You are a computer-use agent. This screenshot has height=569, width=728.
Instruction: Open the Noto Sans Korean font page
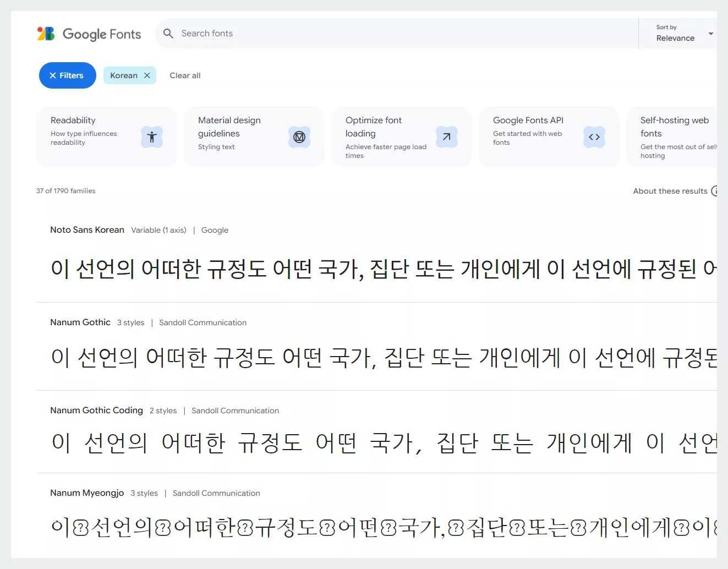(87, 229)
